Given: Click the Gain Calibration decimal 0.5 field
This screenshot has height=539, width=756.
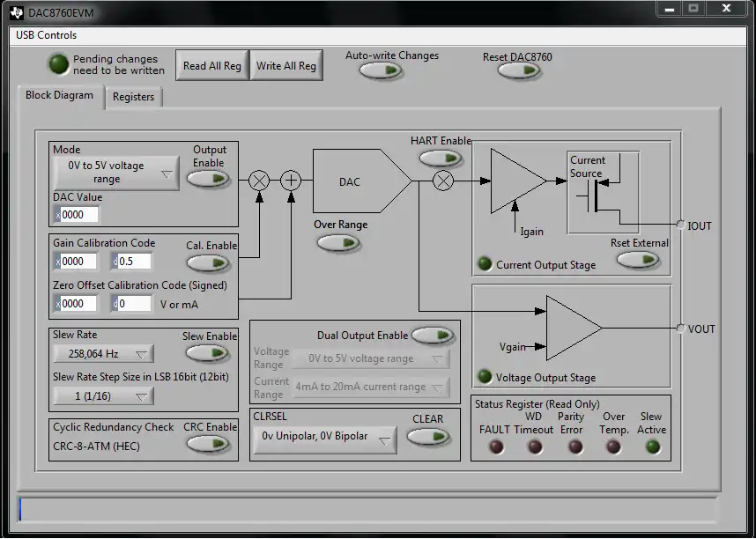Looking at the screenshot, I should click(x=131, y=262).
